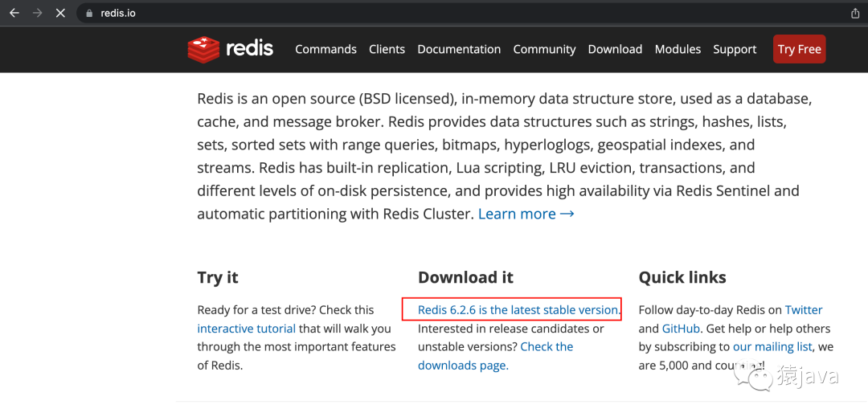Go to Documentation in navigation
868x417 pixels.
point(459,49)
